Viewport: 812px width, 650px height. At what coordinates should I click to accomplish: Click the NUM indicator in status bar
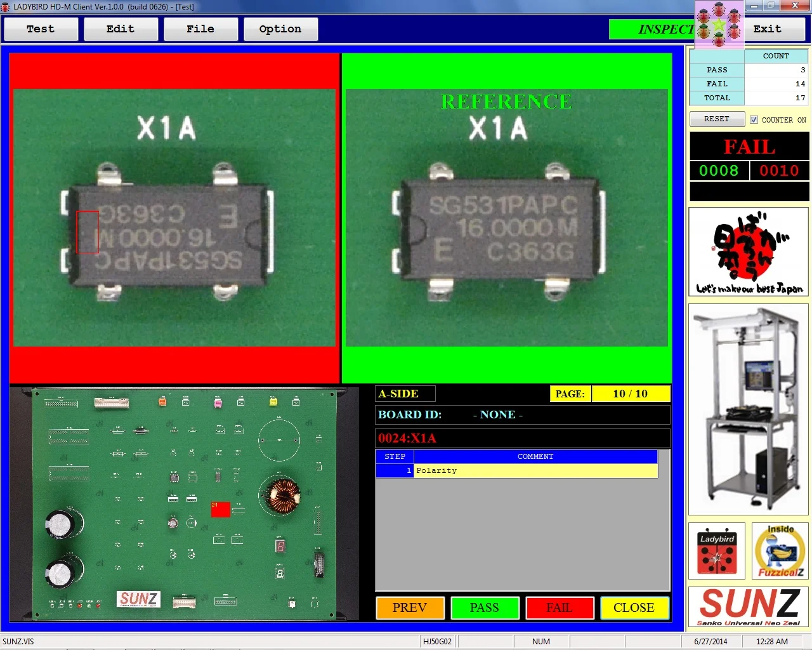[541, 641]
